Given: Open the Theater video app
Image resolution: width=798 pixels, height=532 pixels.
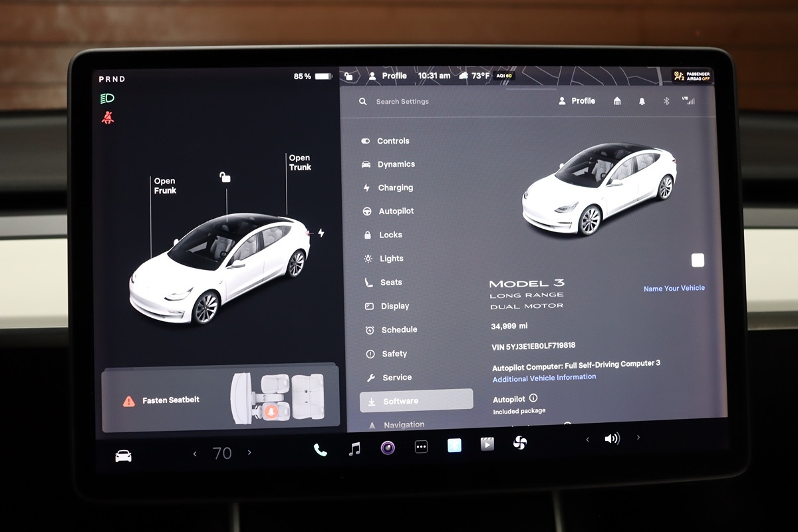Looking at the screenshot, I should click(x=487, y=444).
